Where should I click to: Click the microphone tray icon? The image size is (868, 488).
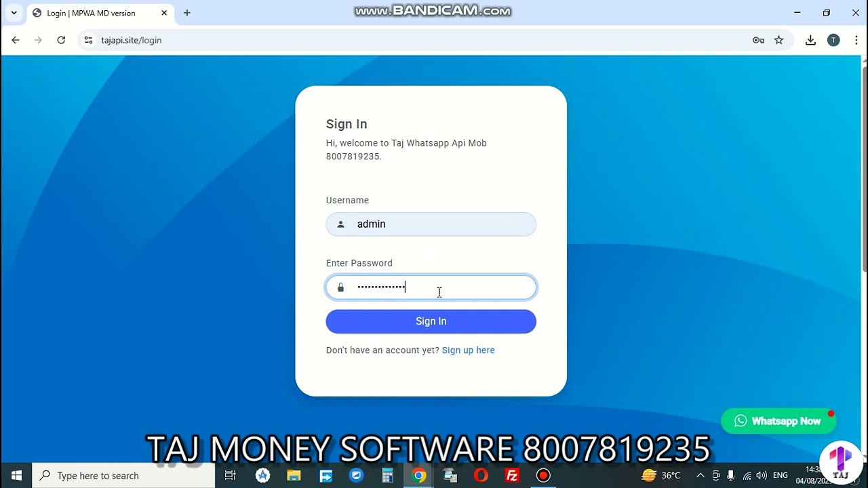(x=731, y=476)
